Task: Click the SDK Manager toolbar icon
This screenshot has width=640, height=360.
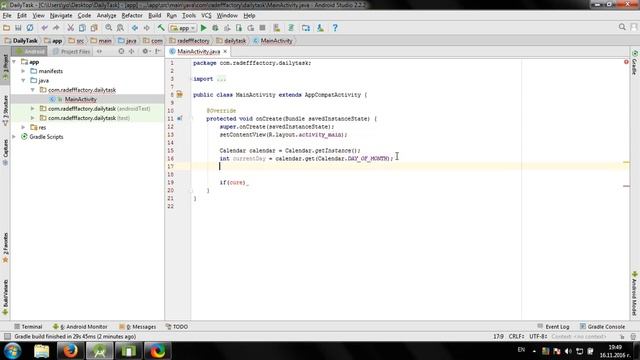Action: coord(320,28)
